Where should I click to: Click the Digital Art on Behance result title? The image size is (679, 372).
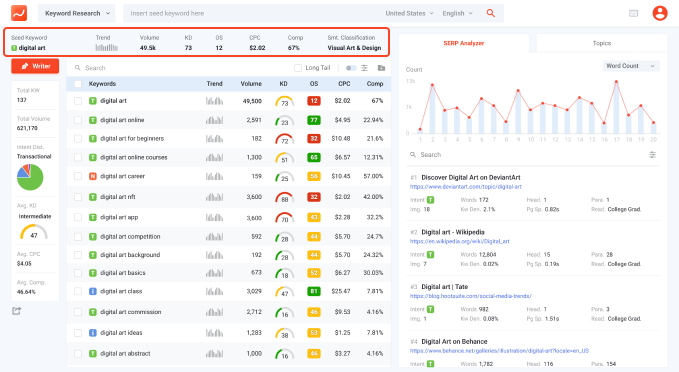[x=454, y=342]
